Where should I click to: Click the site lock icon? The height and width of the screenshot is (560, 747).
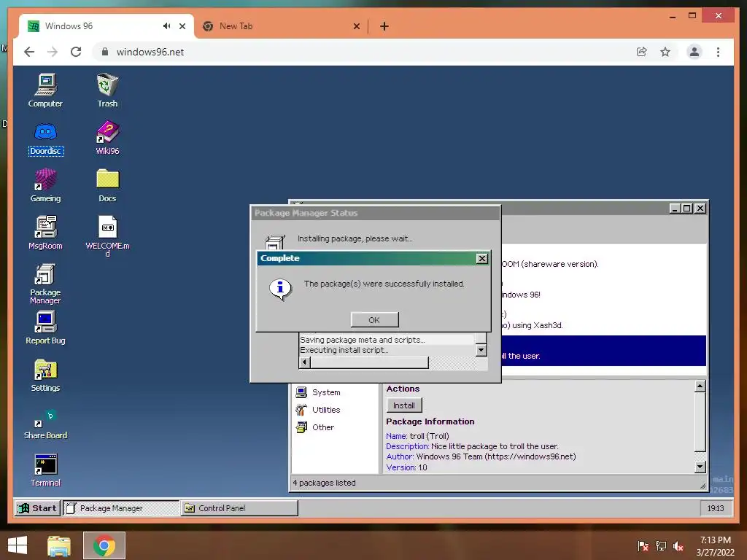pyautogui.click(x=105, y=52)
